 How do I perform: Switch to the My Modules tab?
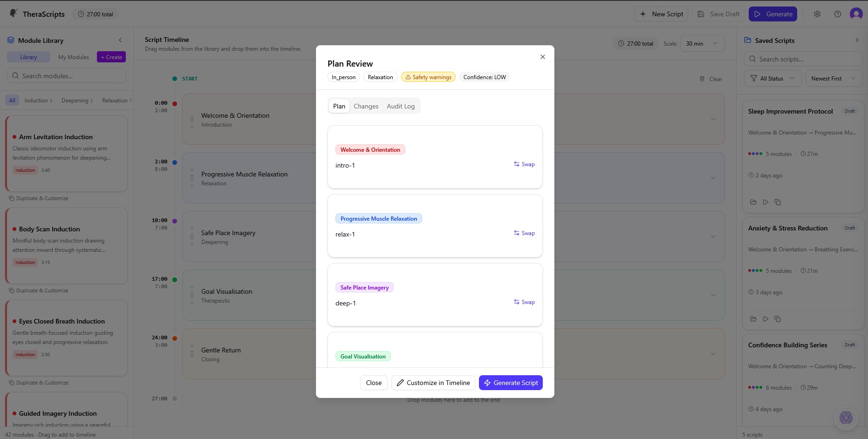pyautogui.click(x=73, y=57)
